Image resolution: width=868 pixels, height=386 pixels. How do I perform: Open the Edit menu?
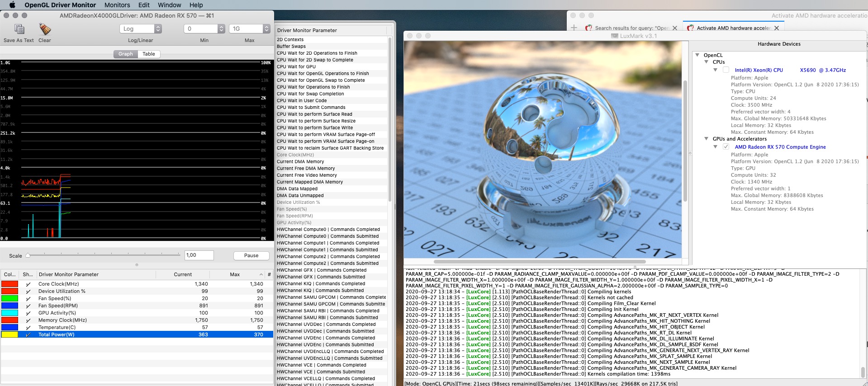[144, 5]
